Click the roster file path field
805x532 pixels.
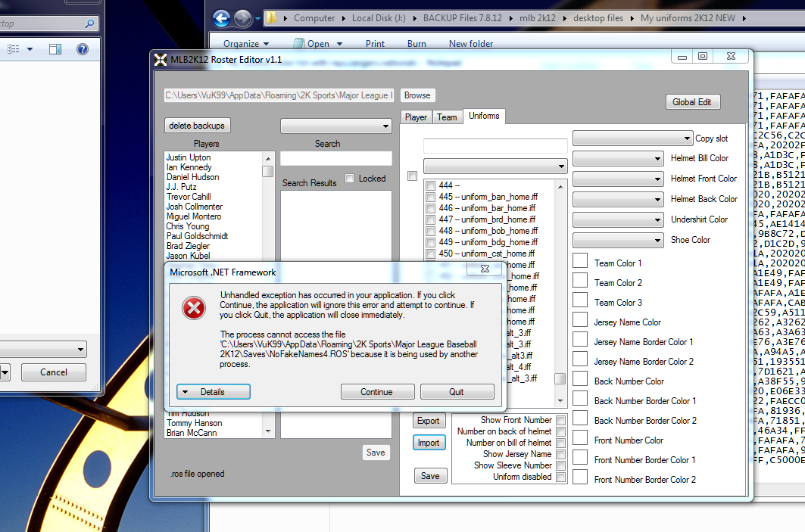[279, 95]
